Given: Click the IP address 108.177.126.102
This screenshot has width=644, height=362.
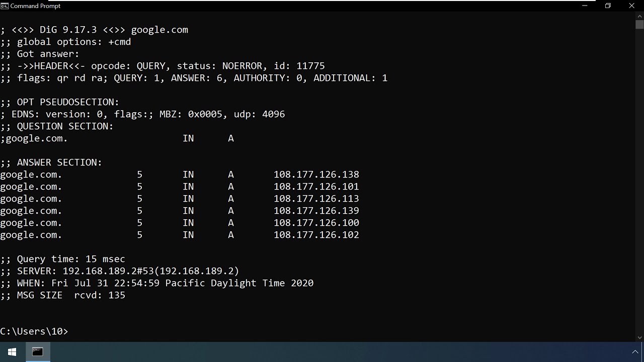Looking at the screenshot, I should coord(316,235).
